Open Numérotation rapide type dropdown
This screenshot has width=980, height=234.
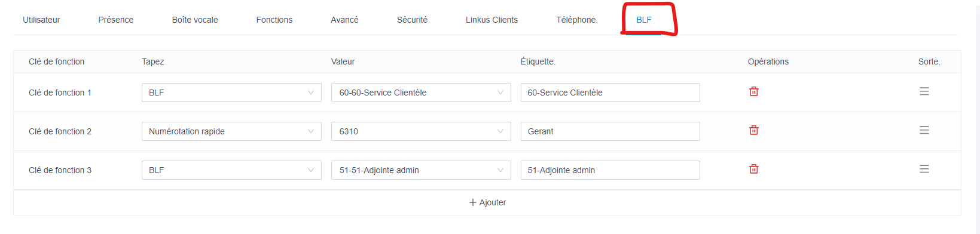[231, 131]
